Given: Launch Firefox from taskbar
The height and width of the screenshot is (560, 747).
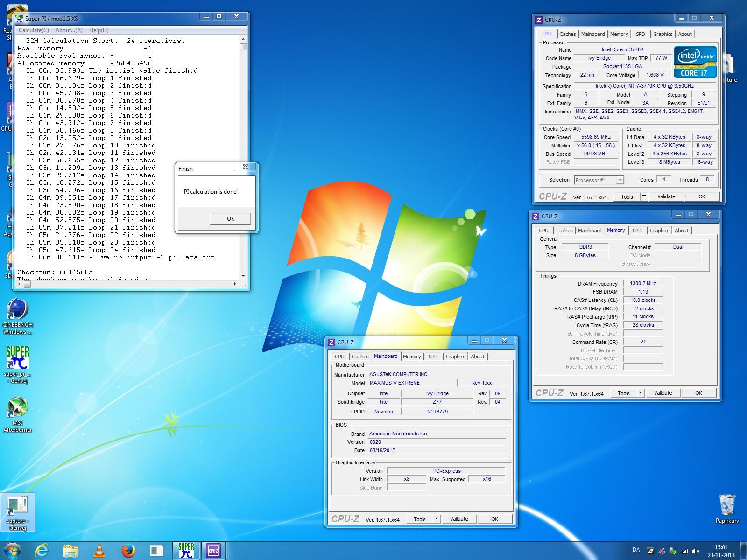Looking at the screenshot, I should click(x=128, y=551).
